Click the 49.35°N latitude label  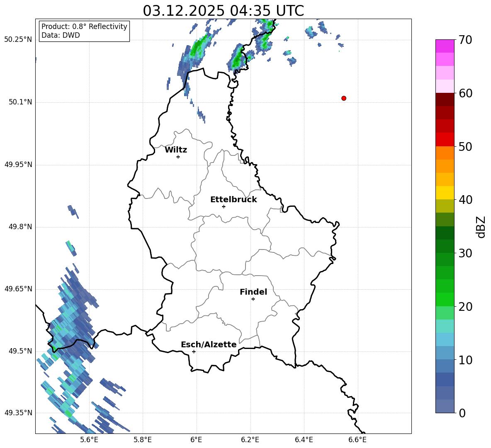point(18,413)
